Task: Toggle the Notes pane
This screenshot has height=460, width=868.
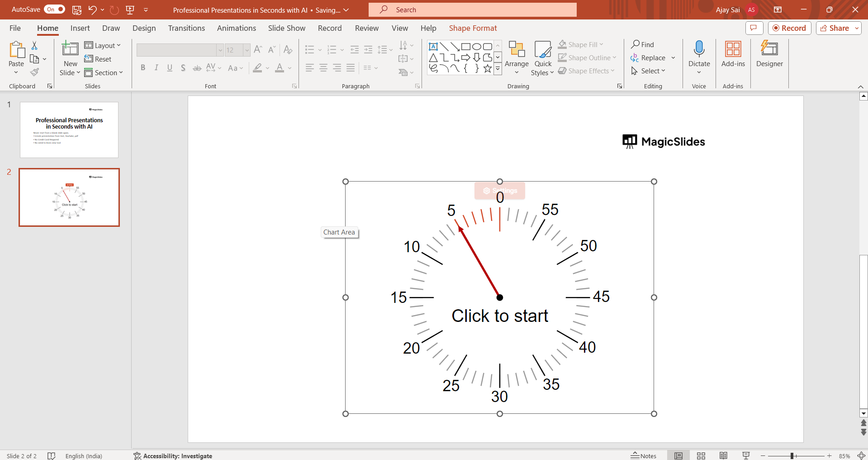Action: [644, 456]
